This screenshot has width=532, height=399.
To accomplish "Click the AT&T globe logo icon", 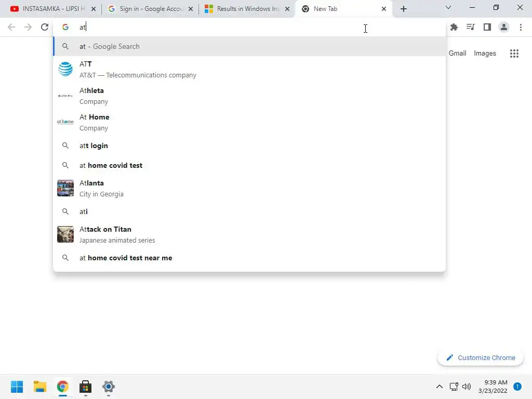I will pyautogui.click(x=65, y=69).
